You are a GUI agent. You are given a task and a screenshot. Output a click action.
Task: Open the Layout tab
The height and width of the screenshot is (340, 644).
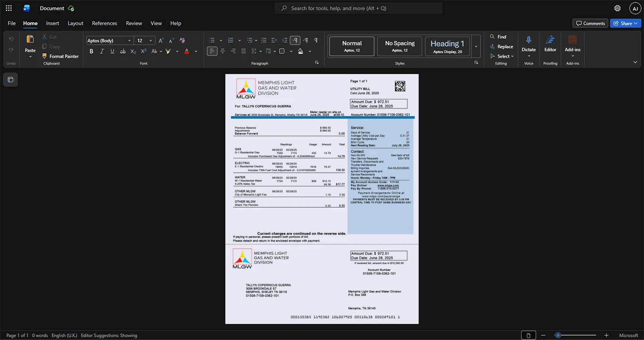point(75,23)
